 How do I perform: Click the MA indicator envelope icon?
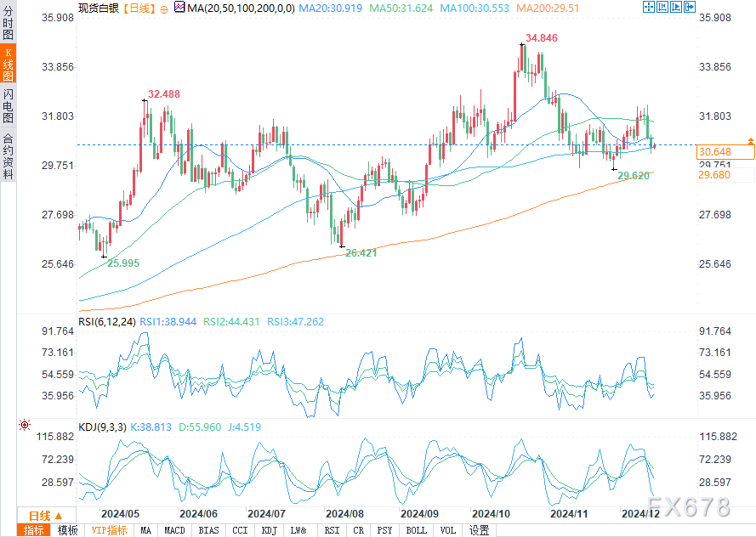click(179, 8)
